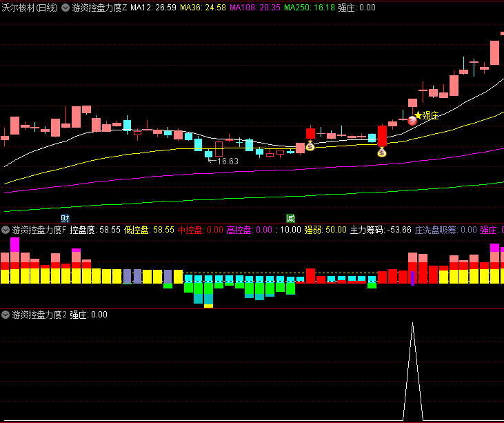Click the 游资控盘力度Z indicator name
Viewport: 504px width, 423px height.
click(x=100, y=8)
